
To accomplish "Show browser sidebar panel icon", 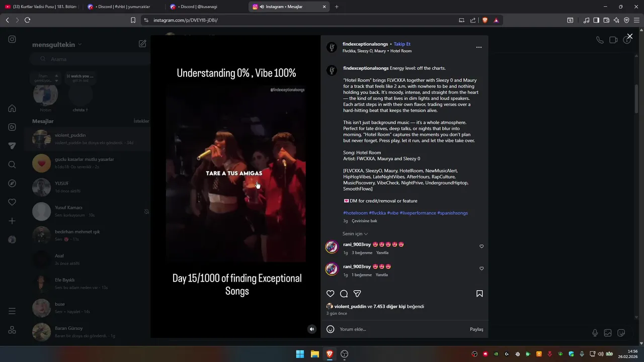I will pyautogui.click(x=596, y=20).
